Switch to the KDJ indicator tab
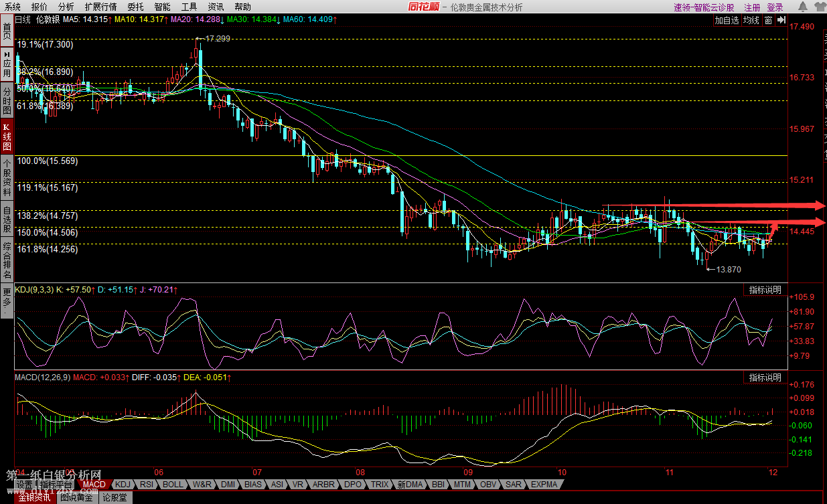 [x=122, y=484]
